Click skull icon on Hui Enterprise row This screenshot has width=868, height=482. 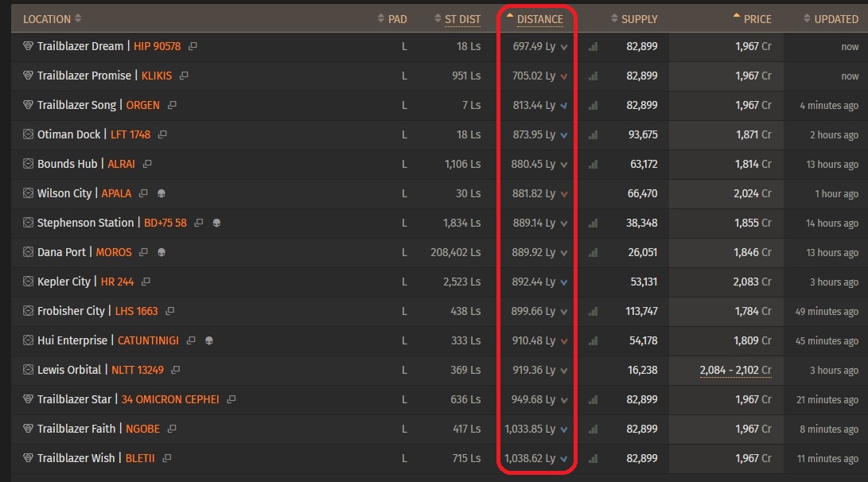209,341
